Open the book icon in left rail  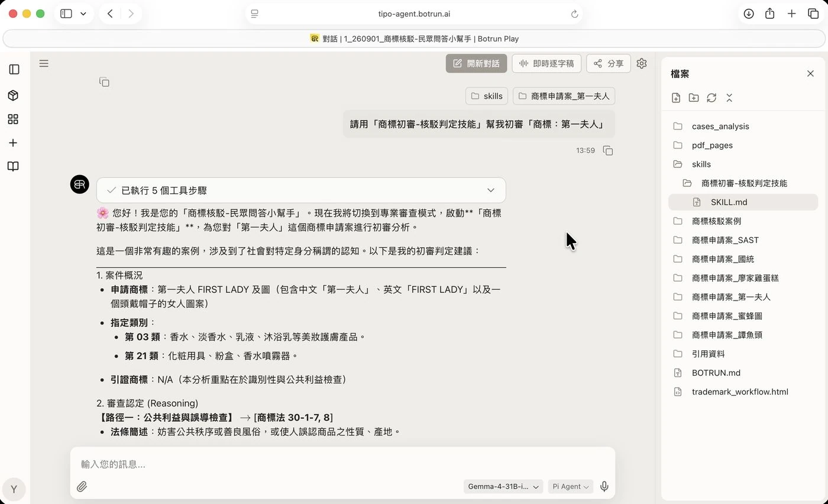click(13, 166)
